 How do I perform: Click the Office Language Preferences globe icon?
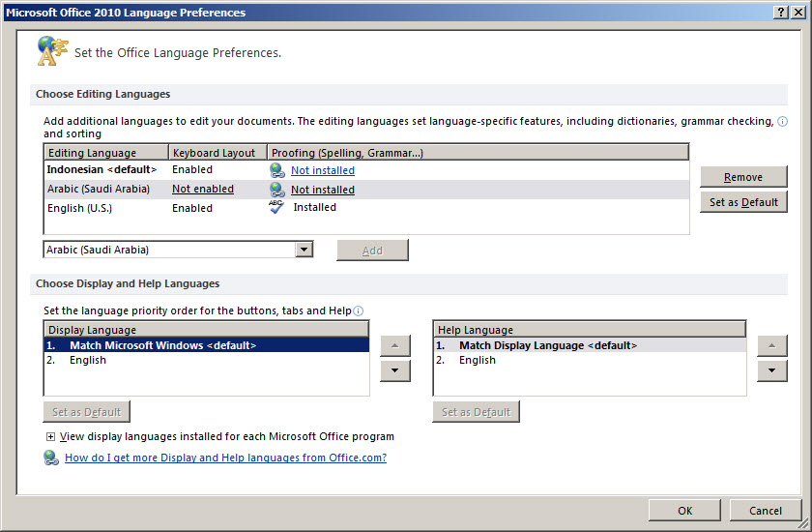click(x=52, y=50)
